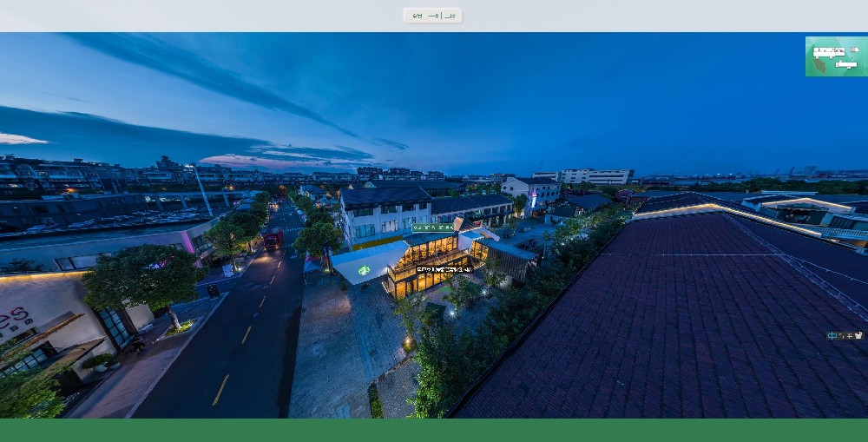The width and height of the screenshot is (868, 442).
Task: Open the green hotspot label above the store
Action: point(433,228)
